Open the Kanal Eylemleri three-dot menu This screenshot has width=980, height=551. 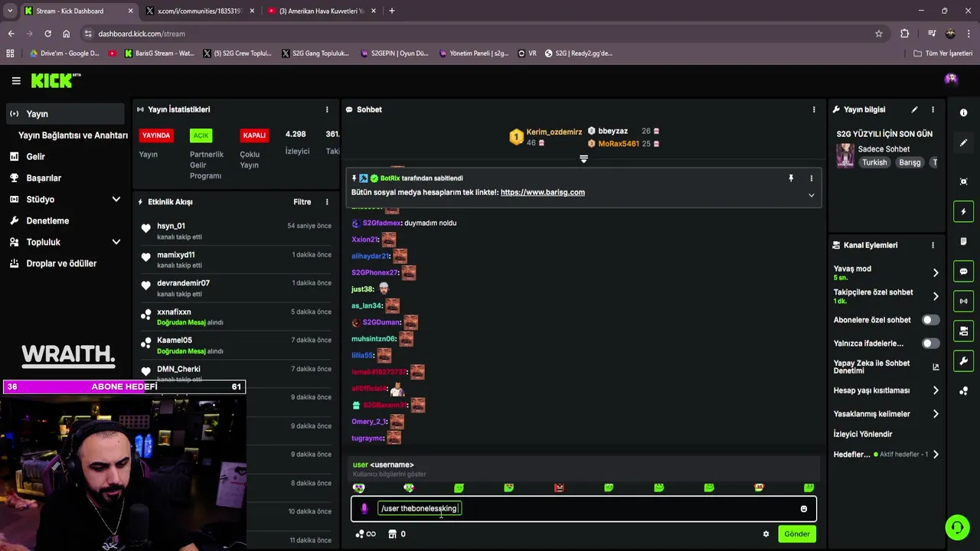tap(933, 245)
